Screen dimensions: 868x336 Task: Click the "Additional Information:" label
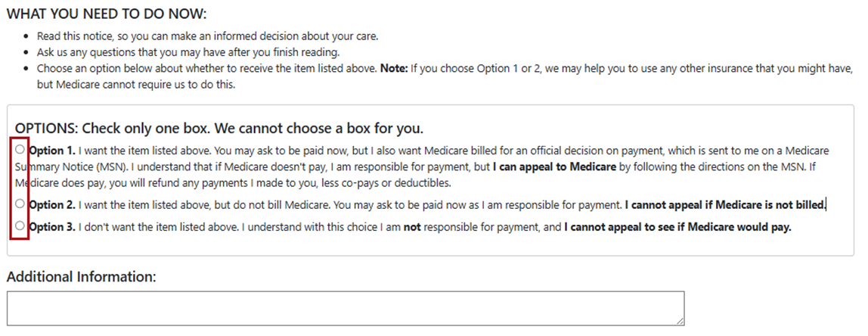pyautogui.click(x=81, y=277)
